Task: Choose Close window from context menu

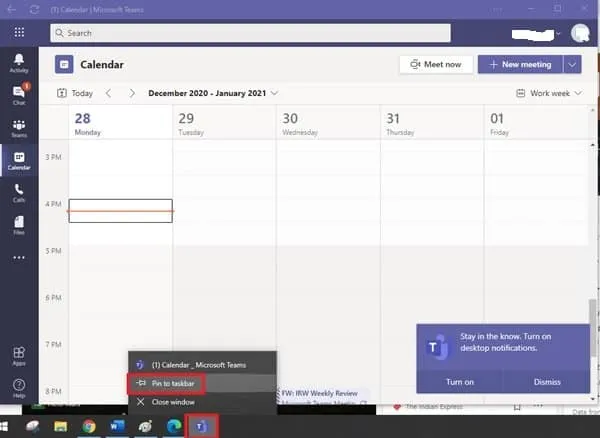Action: point(173,402)
